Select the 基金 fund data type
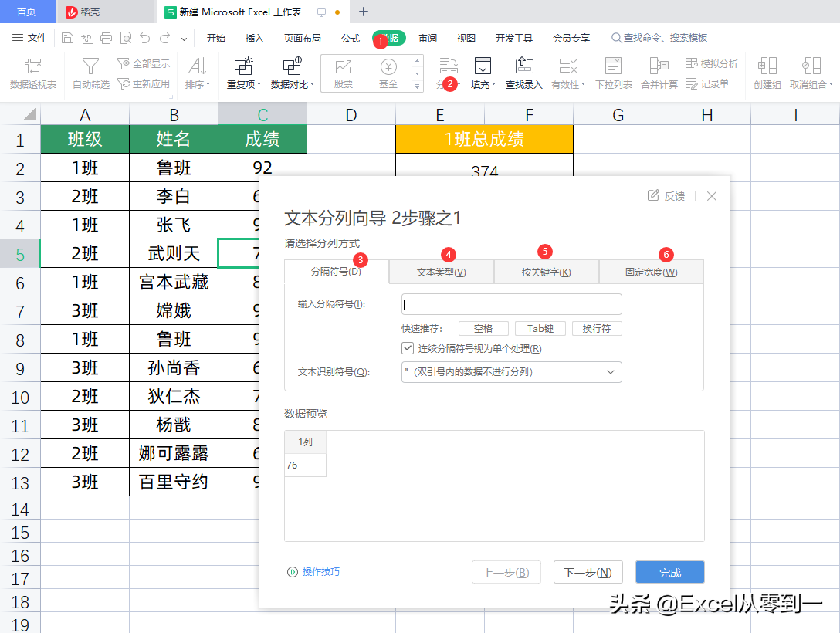Screen dimensions: 840x633 (x=388, y=73)
